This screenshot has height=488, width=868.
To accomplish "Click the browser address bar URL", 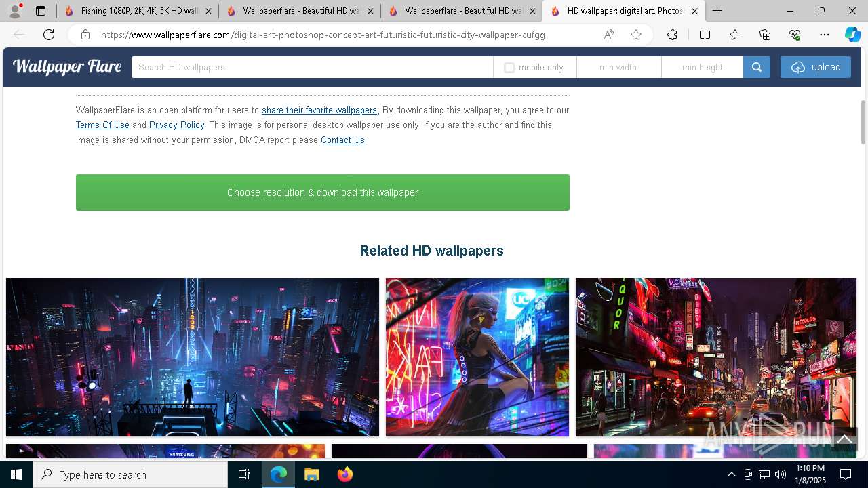I will (323, 35).
